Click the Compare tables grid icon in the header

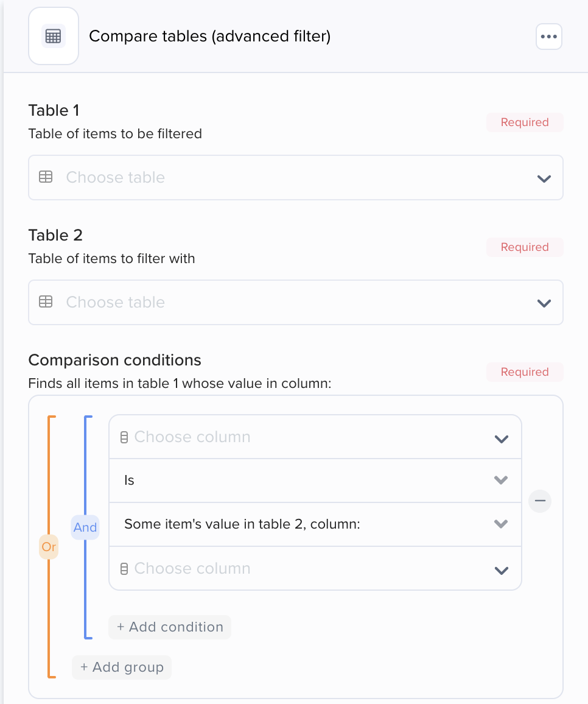pos(54,36)
